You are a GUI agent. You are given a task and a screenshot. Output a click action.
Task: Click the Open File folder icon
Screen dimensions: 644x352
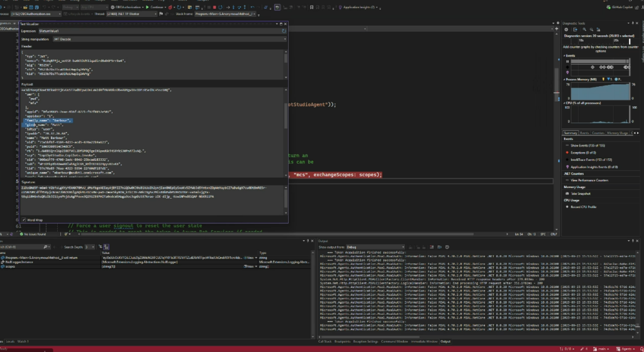(25, 7)
